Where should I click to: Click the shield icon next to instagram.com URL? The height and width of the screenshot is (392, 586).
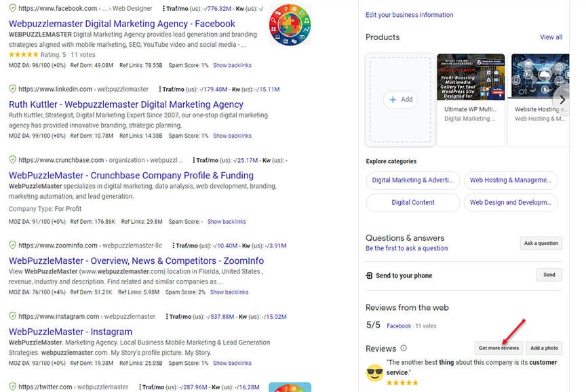[x=12, y=316]
